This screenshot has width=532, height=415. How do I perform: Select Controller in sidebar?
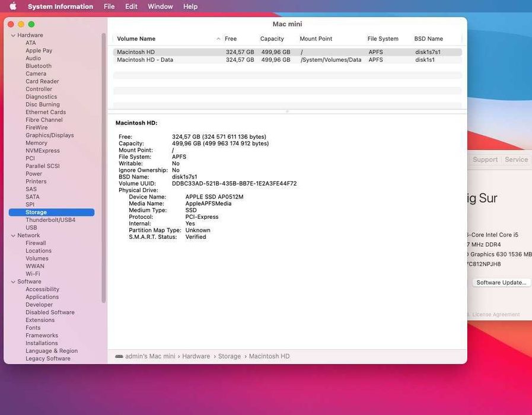click(39, 89)
